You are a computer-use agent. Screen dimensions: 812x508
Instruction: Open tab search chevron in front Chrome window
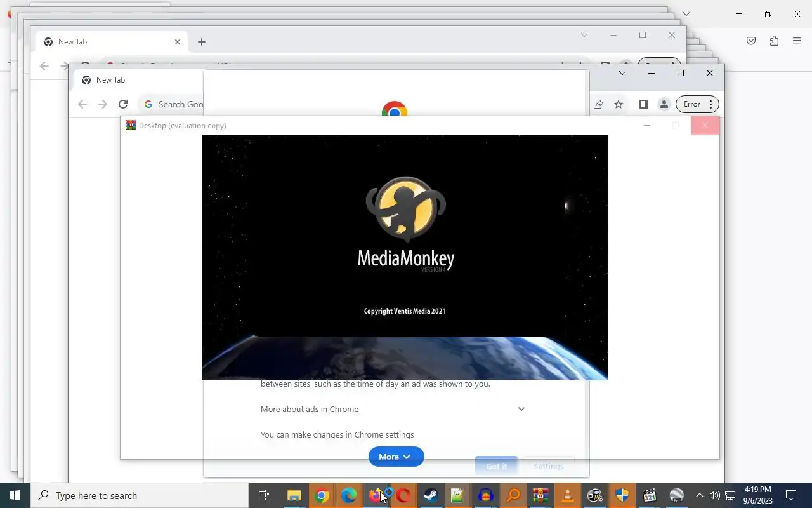622,73
